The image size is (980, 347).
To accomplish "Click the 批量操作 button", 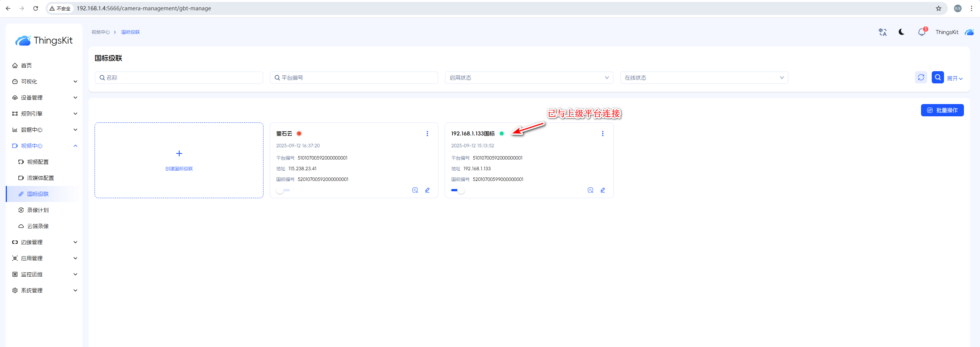I will pos(942,110).
